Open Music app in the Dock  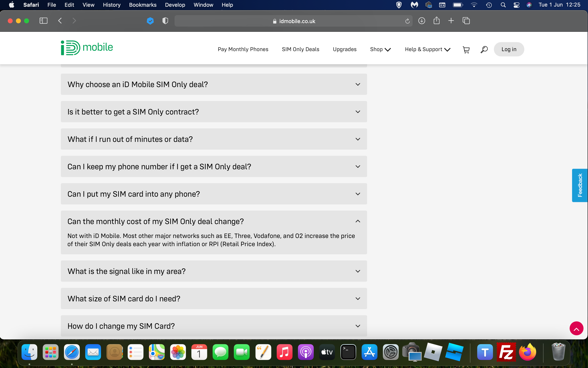coord(284,352)
